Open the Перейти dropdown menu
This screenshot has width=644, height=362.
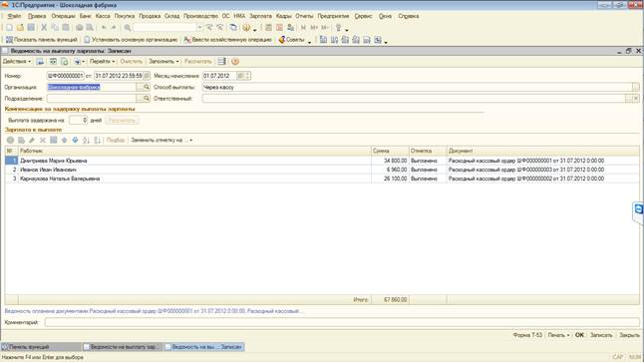(102, 61)
